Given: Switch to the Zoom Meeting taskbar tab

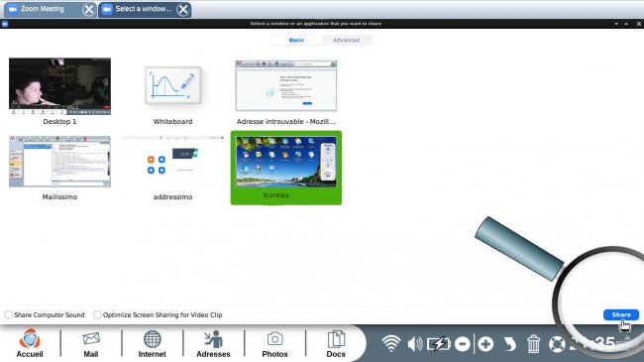Looking at the screenshot, I should click(43, 9).
